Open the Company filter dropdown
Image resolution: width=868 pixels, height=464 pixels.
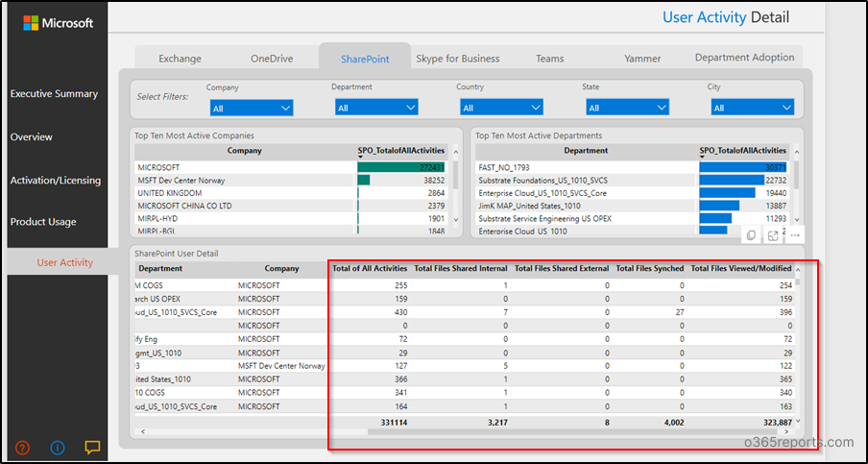[252, 108]
